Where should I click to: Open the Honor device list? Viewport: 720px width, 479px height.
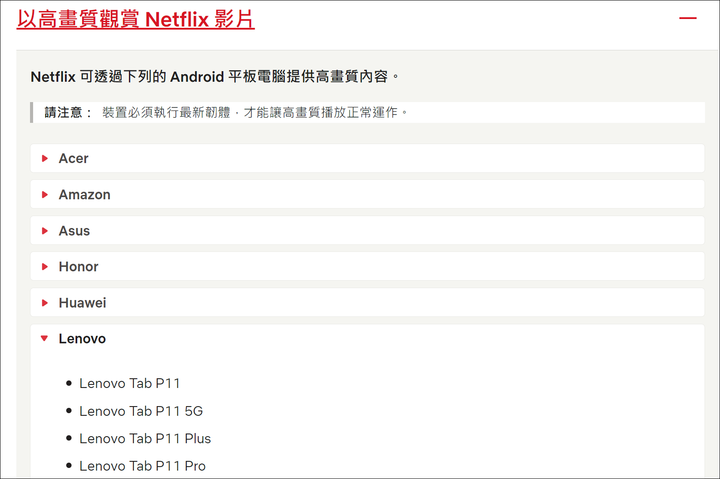tap(367, 266)
